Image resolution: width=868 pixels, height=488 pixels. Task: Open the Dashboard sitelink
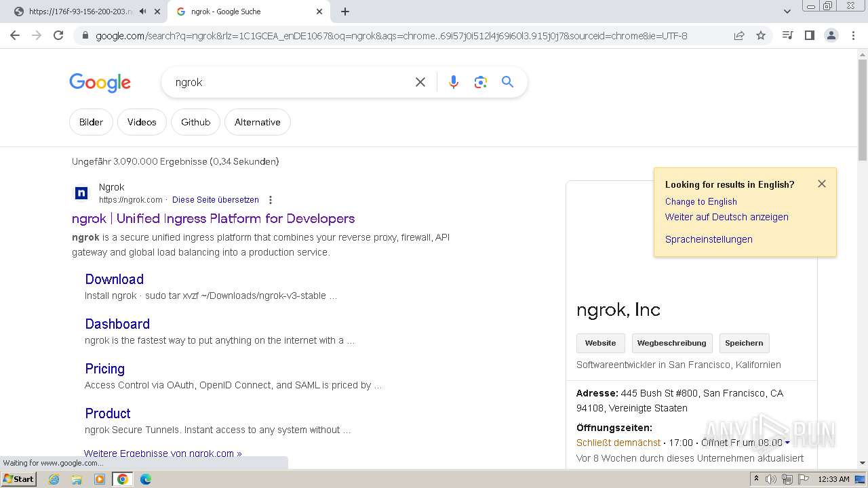tap(117, 324)
